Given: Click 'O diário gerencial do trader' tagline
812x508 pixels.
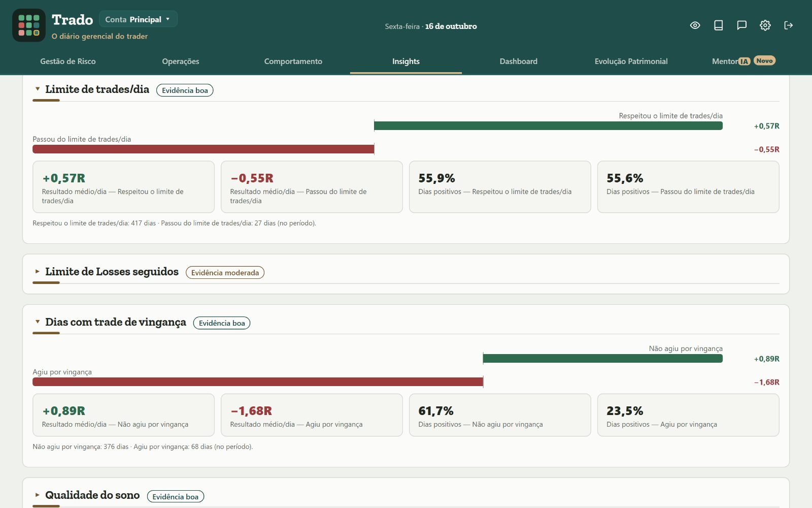Looking at the screenshot, I should tap(100, 37).
